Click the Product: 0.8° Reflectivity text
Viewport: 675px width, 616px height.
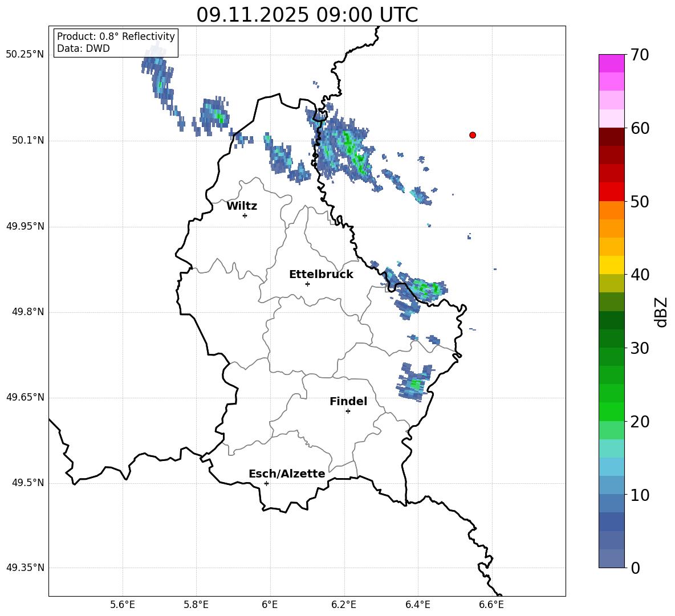(116, 36)
